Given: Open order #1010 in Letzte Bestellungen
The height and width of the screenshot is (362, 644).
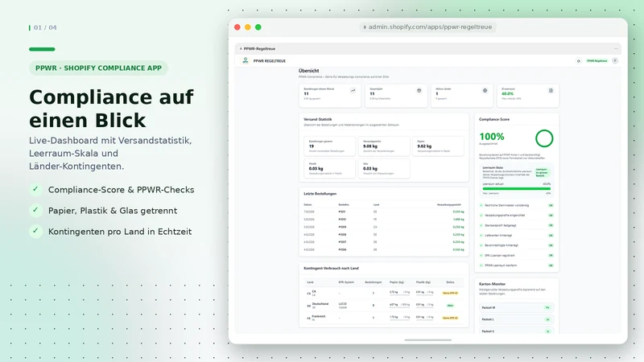Looking at the screenshot, I should click(x=342, y=219).
